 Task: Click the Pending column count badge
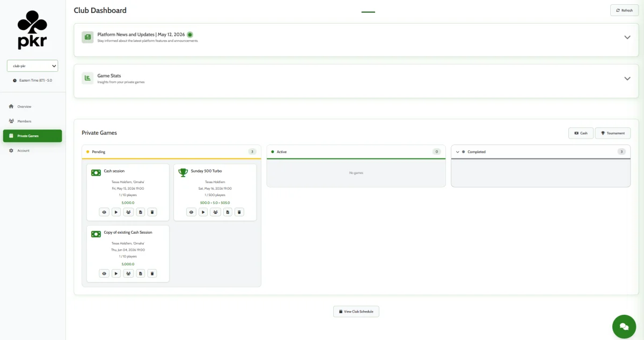coord(252,152)
